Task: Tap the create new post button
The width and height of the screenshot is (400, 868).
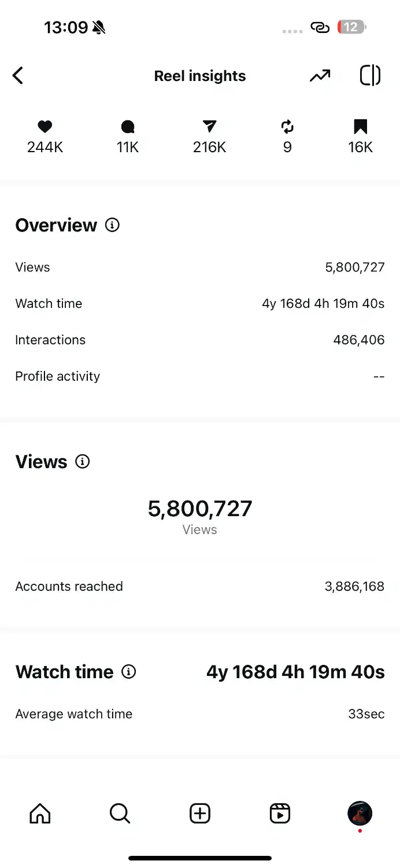Action: click(200, 814)
